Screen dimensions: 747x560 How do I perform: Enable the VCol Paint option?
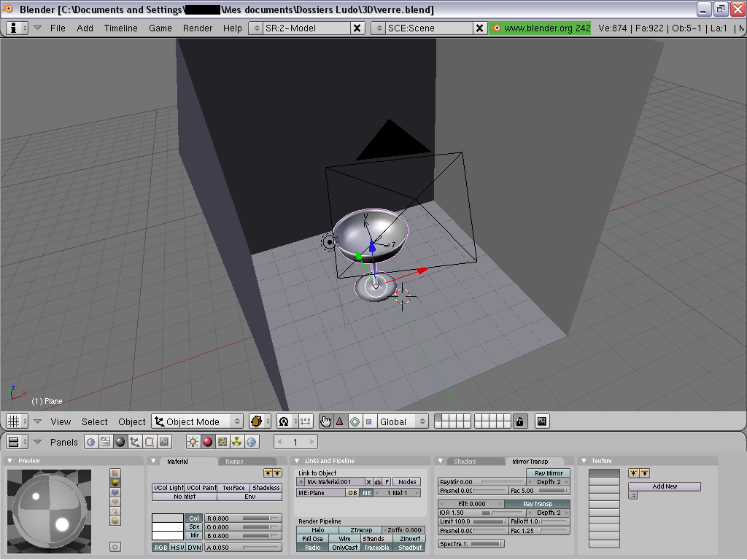[201, 488]
